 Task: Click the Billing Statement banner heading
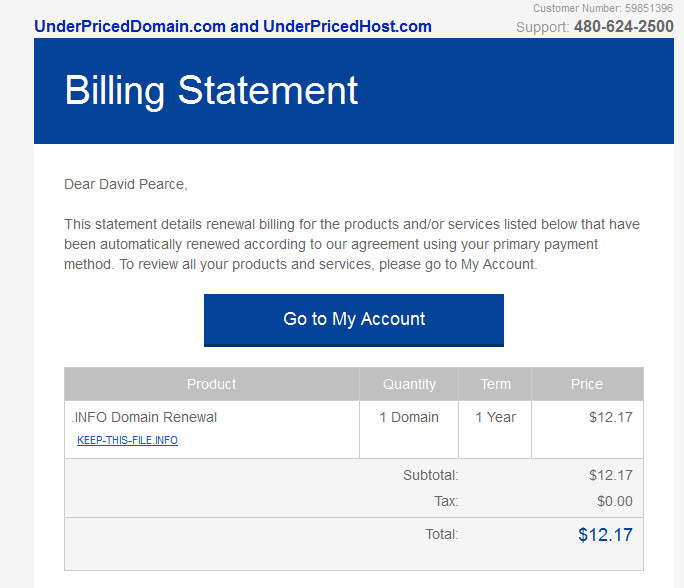click(x=211, y=91)
